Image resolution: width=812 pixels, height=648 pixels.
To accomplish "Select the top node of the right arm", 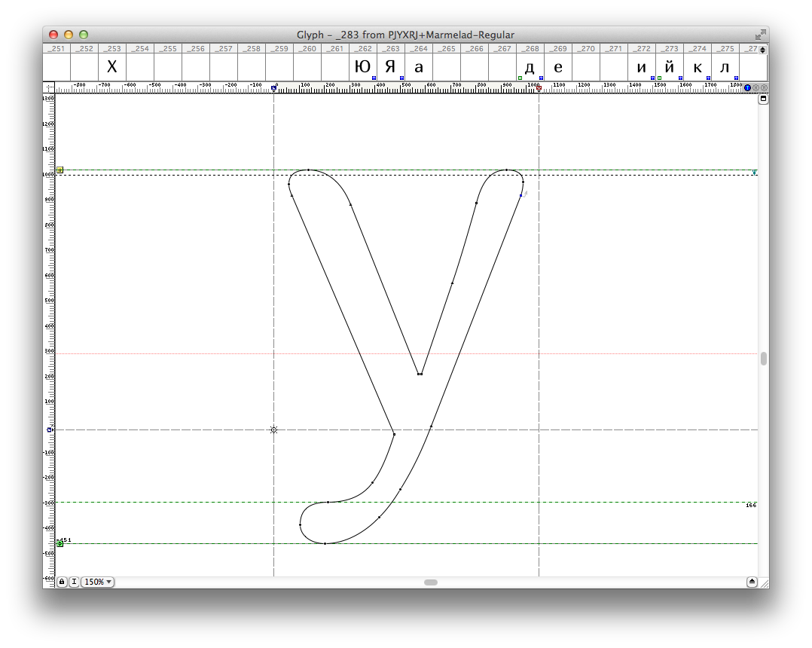I will point(506,170).
